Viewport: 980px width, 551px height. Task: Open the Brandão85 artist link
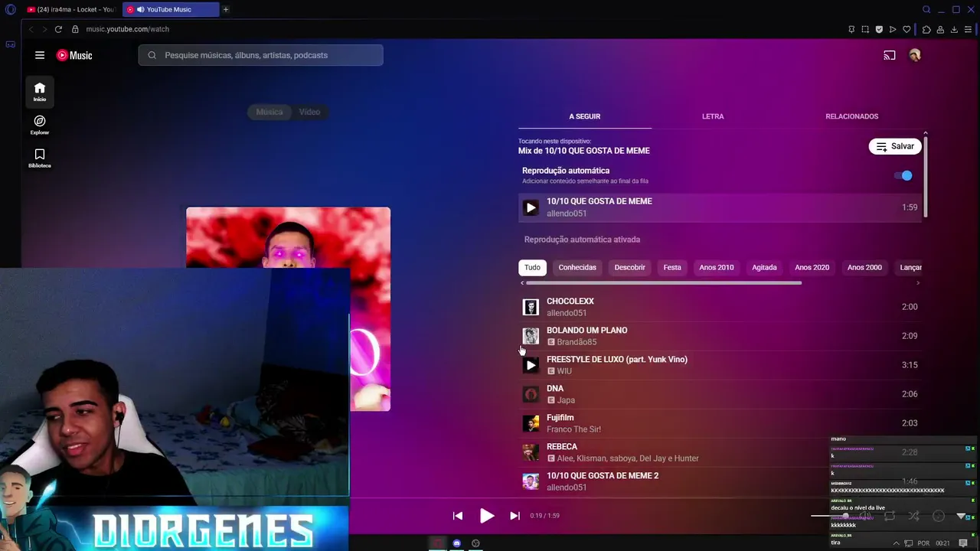[x=577, y=342]
